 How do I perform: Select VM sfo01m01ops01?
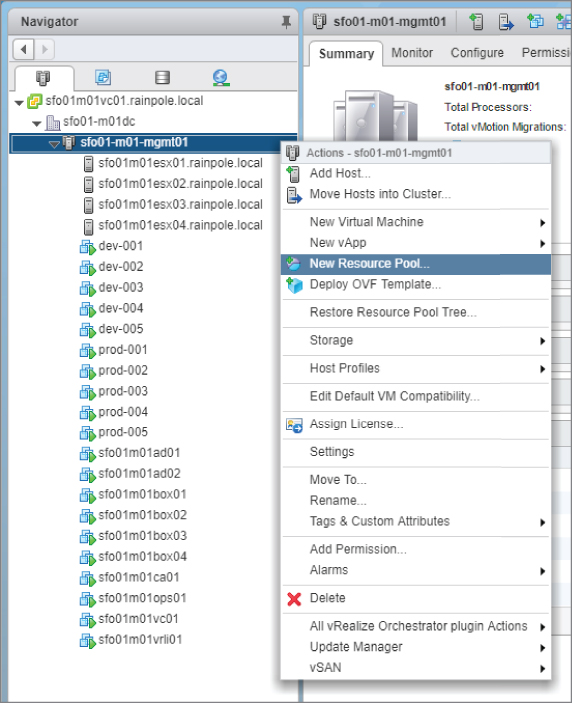(x=142, y=598)
